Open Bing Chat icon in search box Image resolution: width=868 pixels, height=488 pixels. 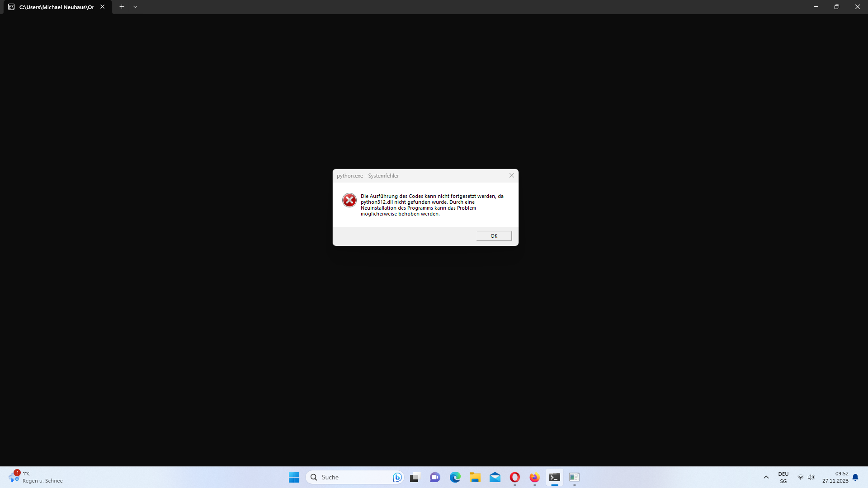(397, 477)
